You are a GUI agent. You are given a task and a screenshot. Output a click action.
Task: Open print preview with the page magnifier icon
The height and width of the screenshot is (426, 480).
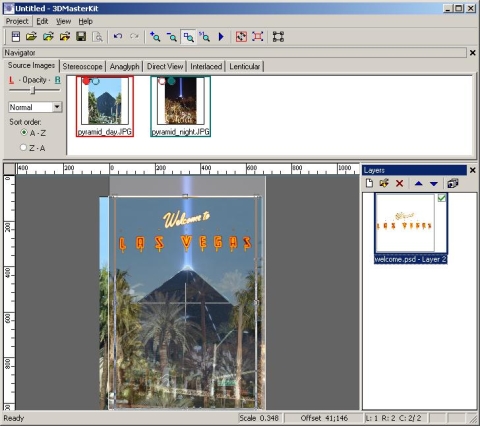97,36
